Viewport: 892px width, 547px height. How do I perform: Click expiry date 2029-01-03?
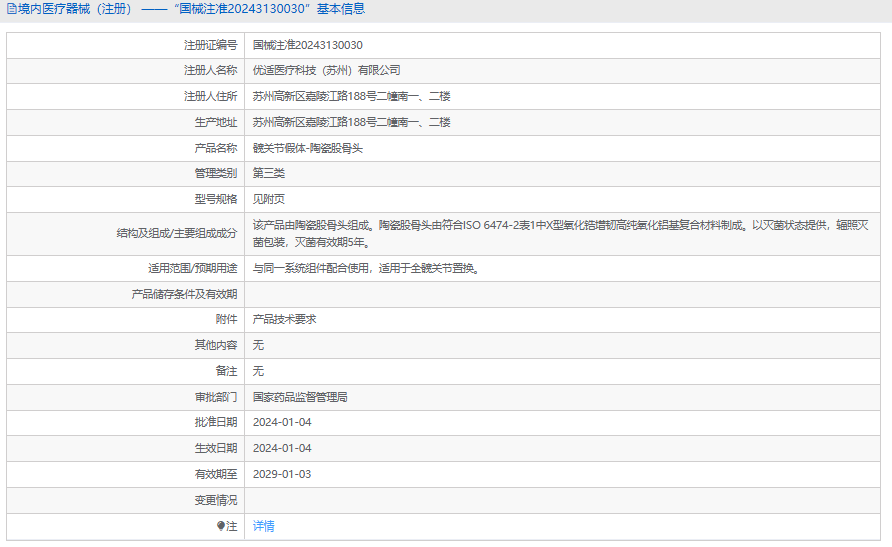(x=282, y=474)
